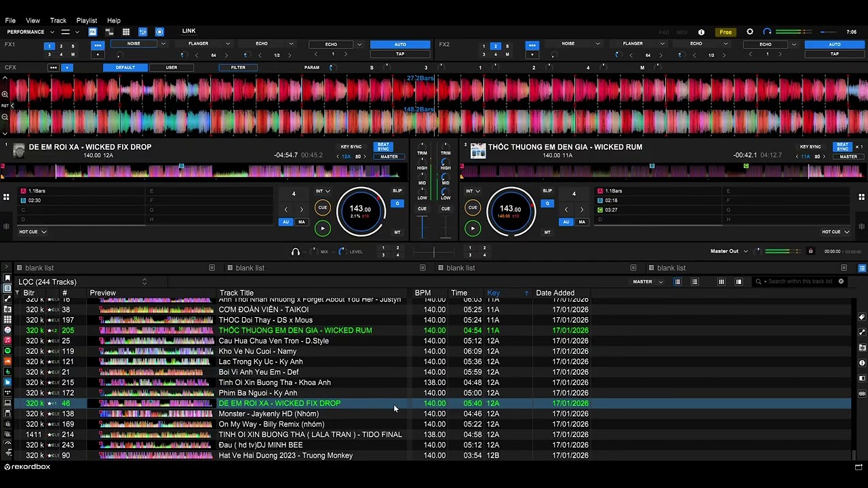
Task: Click the deck 1 artwork thumbnail
Action: [x=19, y=150]
